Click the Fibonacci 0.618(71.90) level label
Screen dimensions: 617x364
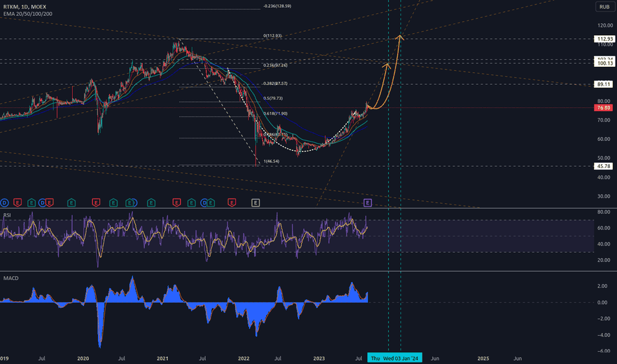point(275,114)
